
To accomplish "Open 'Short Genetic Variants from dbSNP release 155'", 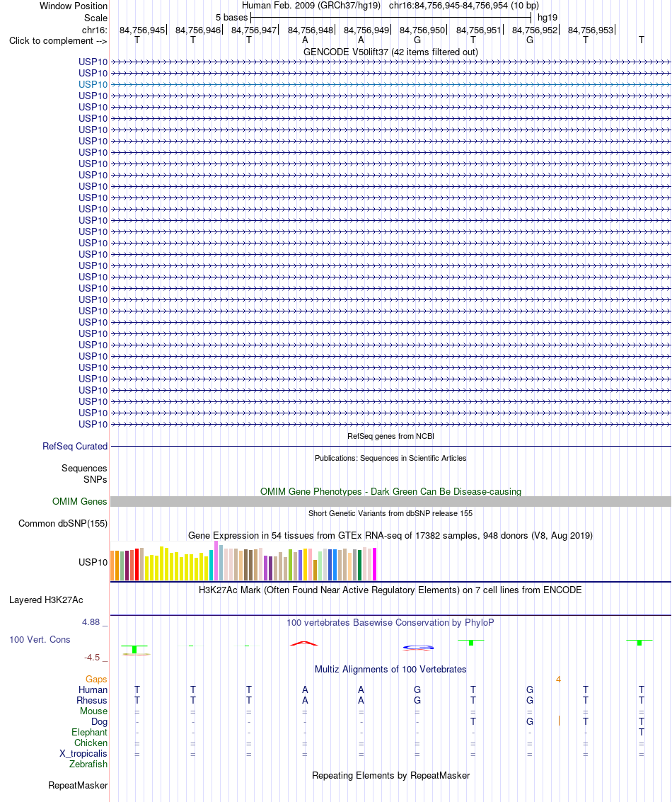I will (x=390, y=513).
